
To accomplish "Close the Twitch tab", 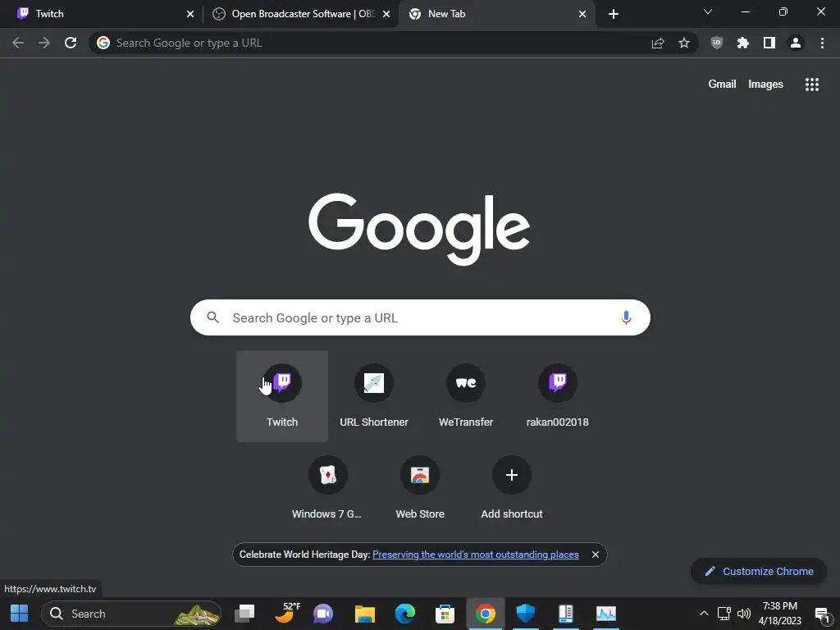I will click(190, 14).
